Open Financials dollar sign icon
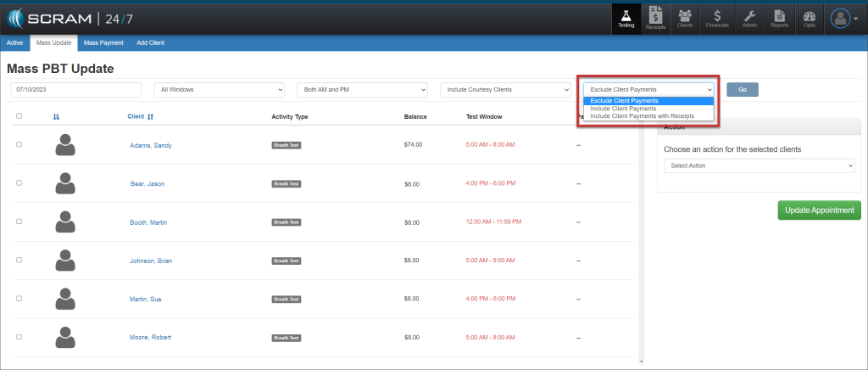The image size is (868, 370). click(717, 17)
